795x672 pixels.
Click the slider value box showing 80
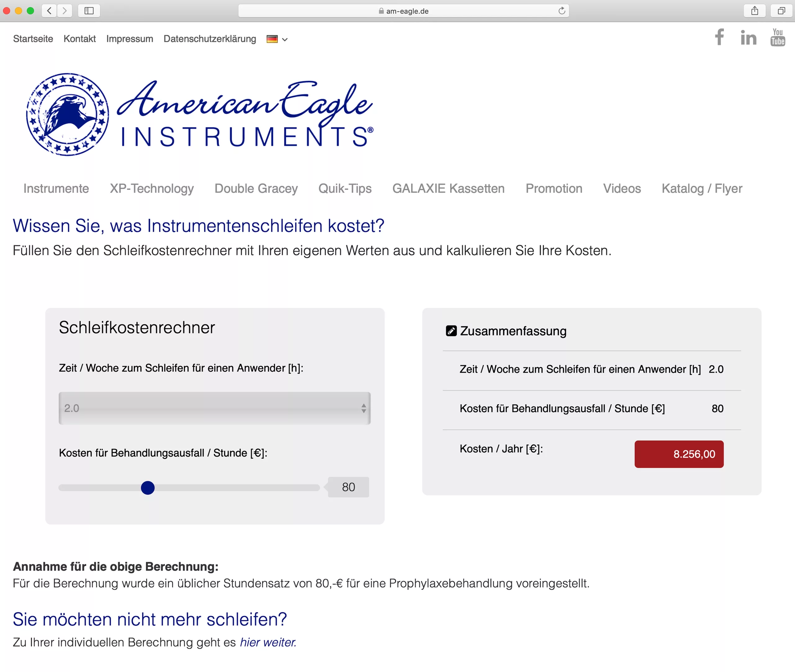point(348,487)
